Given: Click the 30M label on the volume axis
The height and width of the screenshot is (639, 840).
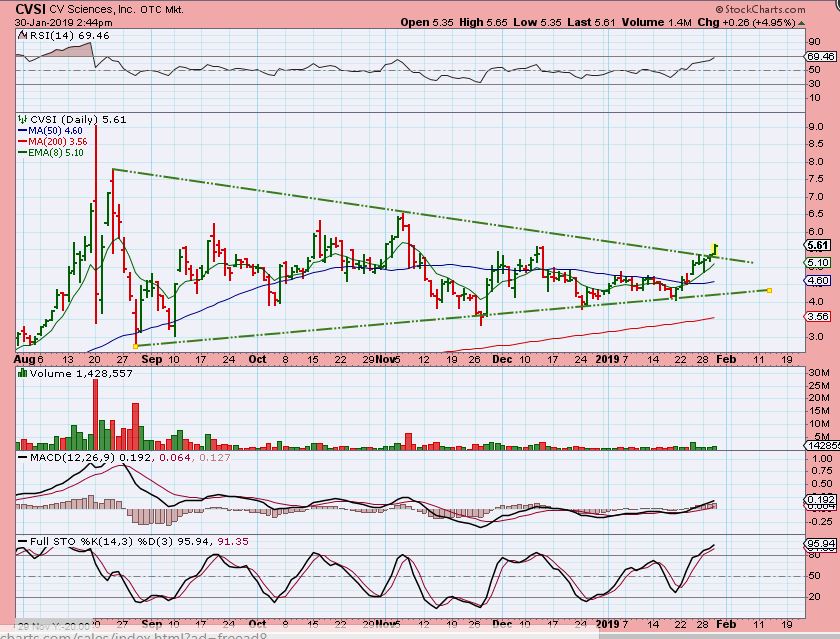Looking at the screenshot, I should (820, 373).
